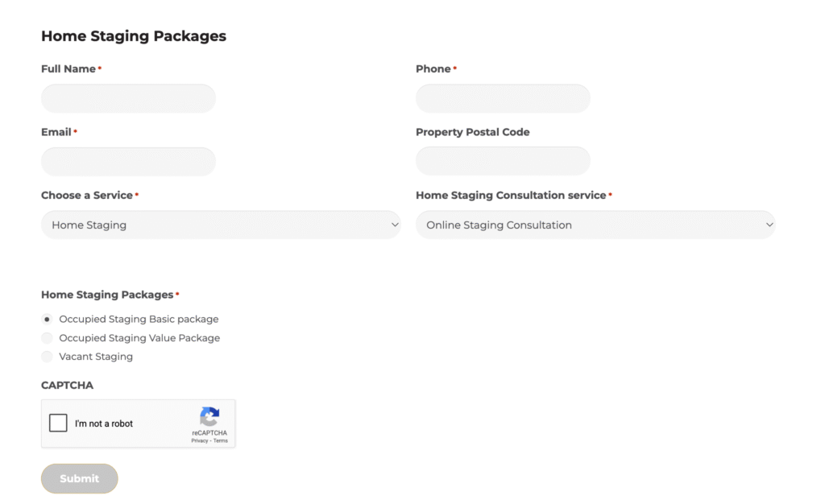Click the Occupied Staging Value Package label
The height and width of the screenshot is (504, 825).
coord(139,338)
